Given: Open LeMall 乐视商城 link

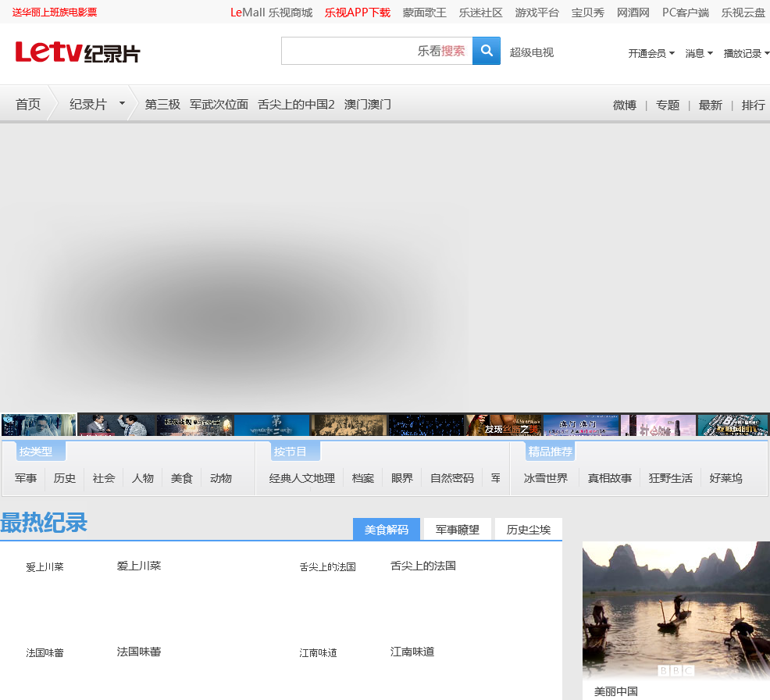Looking at the screenshot, I should [272, 12].
